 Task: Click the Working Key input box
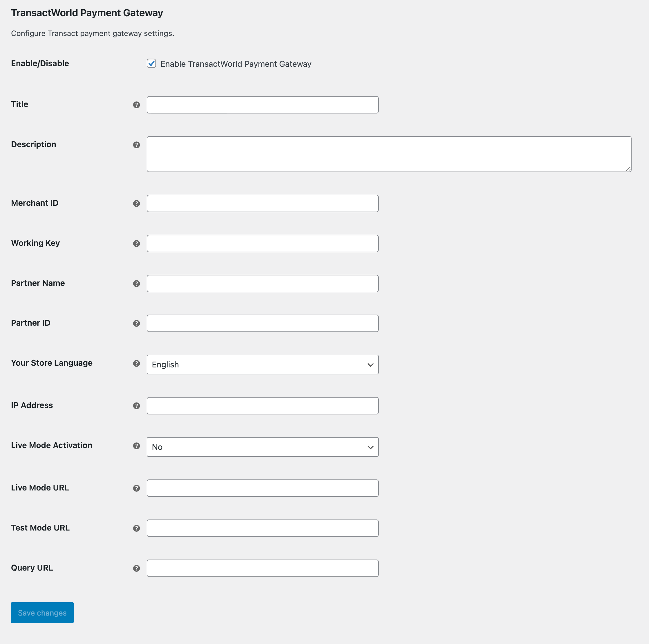[262, 243]
